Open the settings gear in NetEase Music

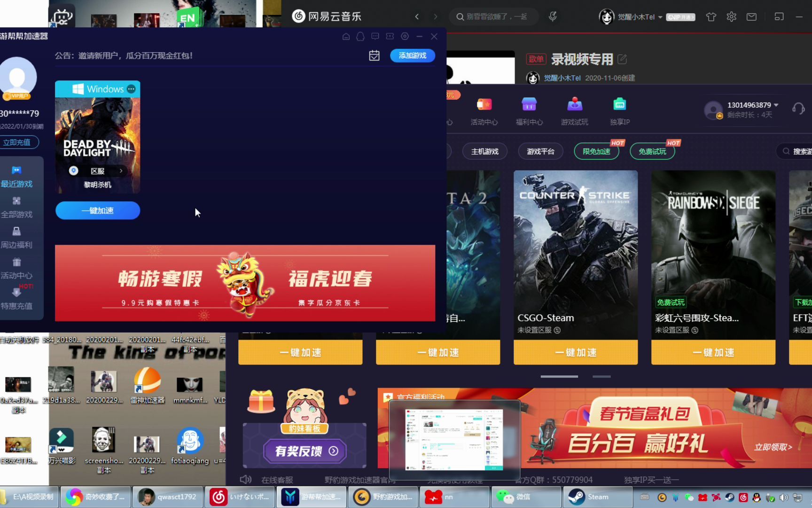pos(731,16)
